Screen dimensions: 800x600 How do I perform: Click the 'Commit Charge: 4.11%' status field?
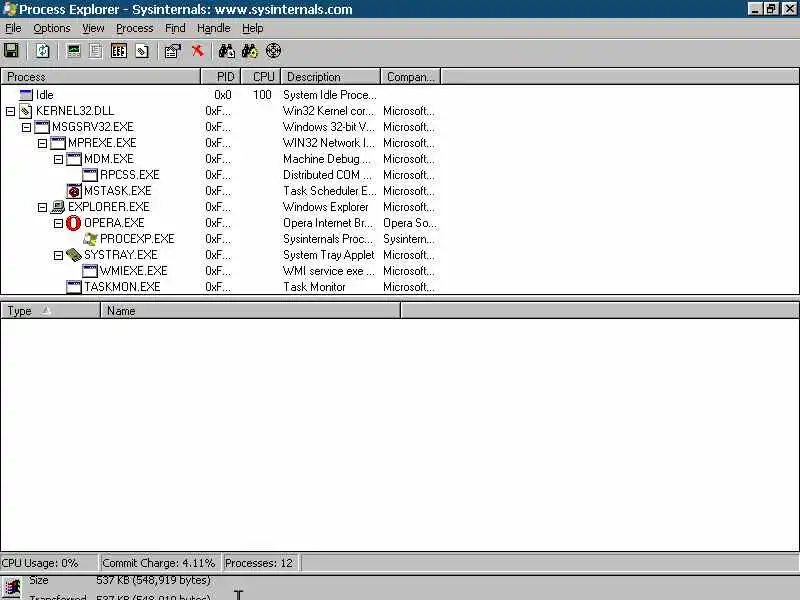click(x=160, y=563)
